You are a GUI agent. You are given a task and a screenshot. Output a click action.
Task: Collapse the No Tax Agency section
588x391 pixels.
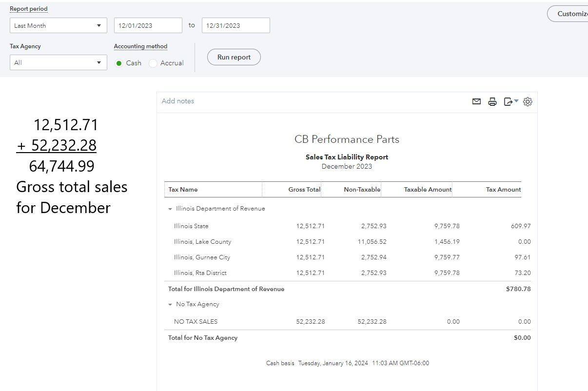tap(169, 304)
